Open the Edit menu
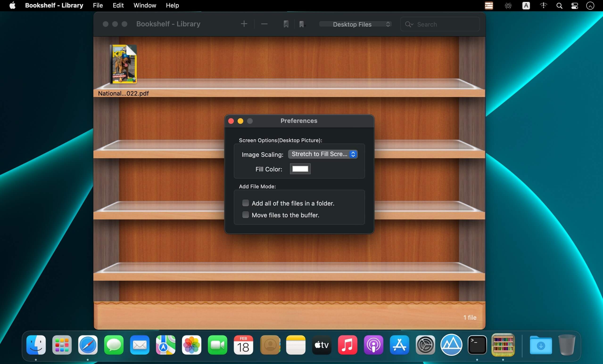This screenshot has height=364, width=603. 118,5
